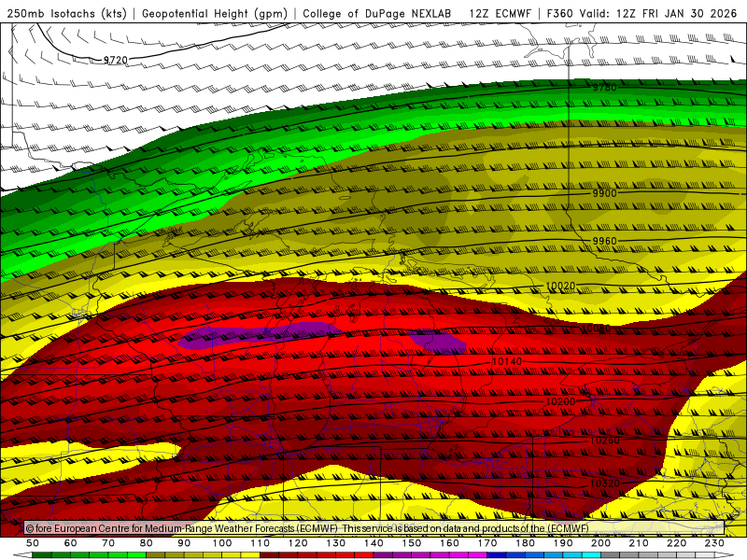Click the 160 value on the color scale
The image size is (747, 560).
tap(450, 543)
